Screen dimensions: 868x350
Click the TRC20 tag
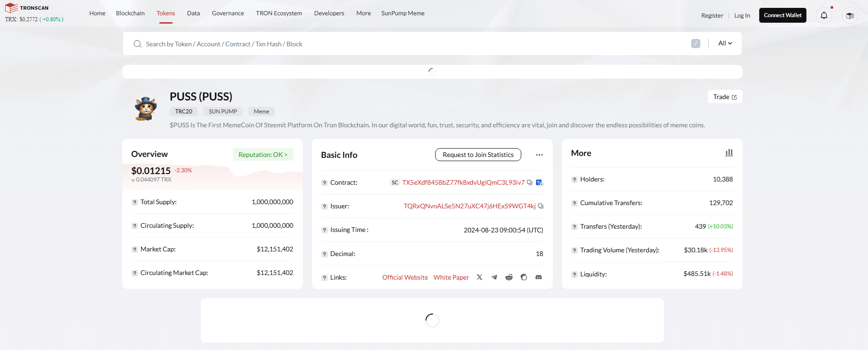184,112
